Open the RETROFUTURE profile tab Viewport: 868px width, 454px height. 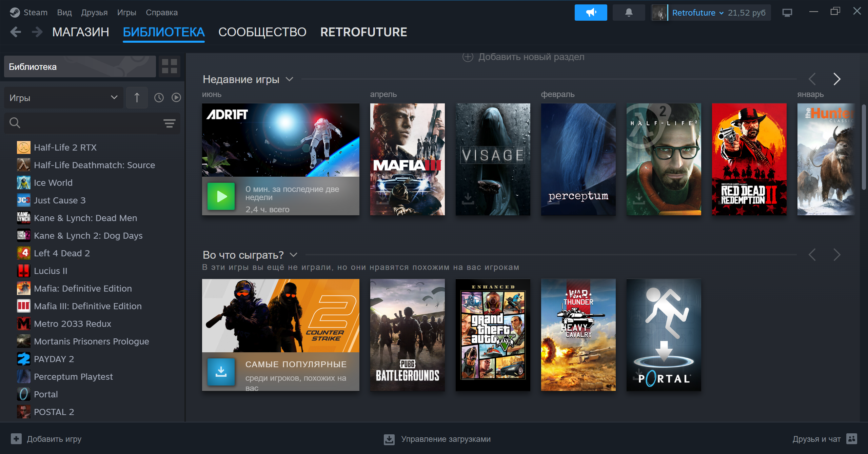point(363,32)
